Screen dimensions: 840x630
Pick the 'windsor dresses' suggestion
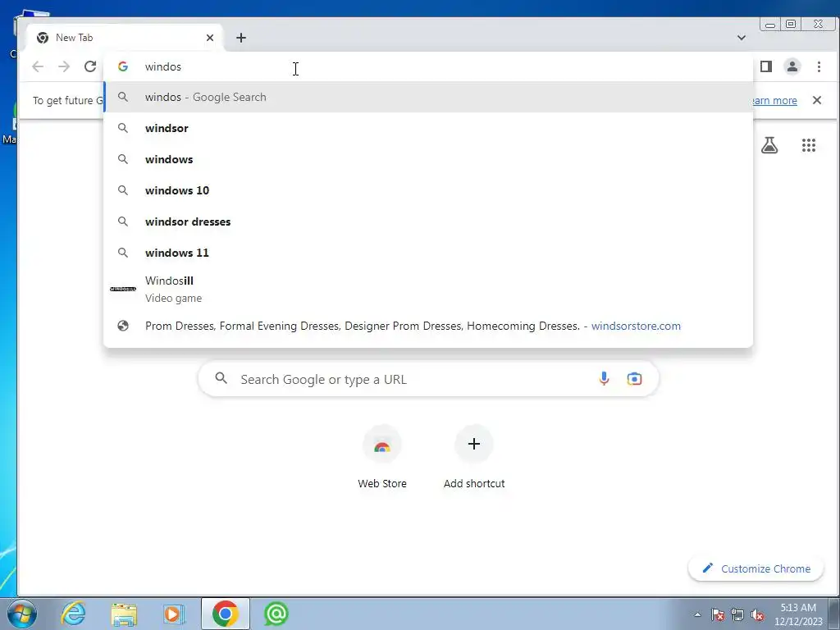(428, 221)
